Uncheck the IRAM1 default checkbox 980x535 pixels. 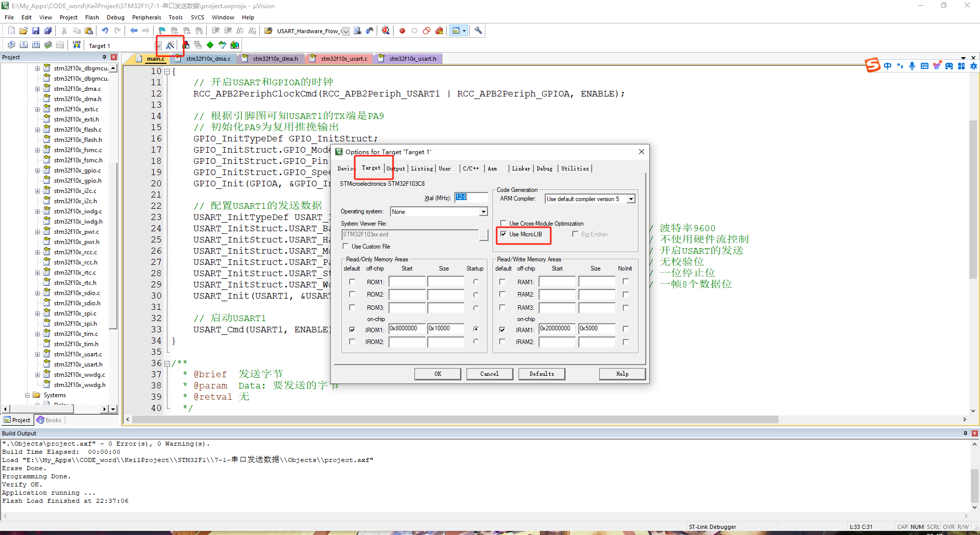(502, 330)
